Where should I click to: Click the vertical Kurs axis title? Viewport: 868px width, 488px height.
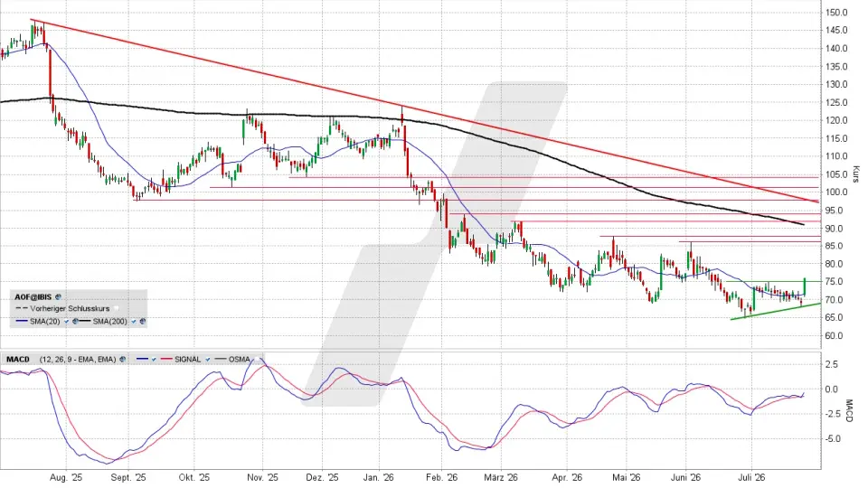point(856,174)
